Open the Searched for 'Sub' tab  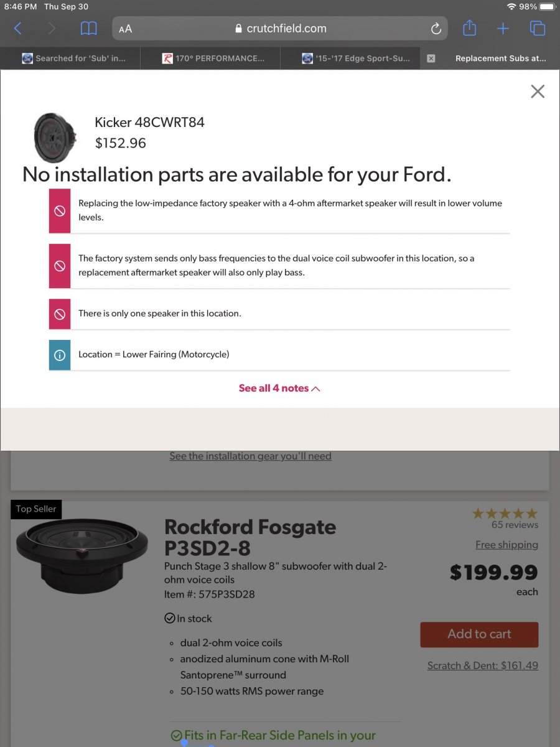click(73, 59)
